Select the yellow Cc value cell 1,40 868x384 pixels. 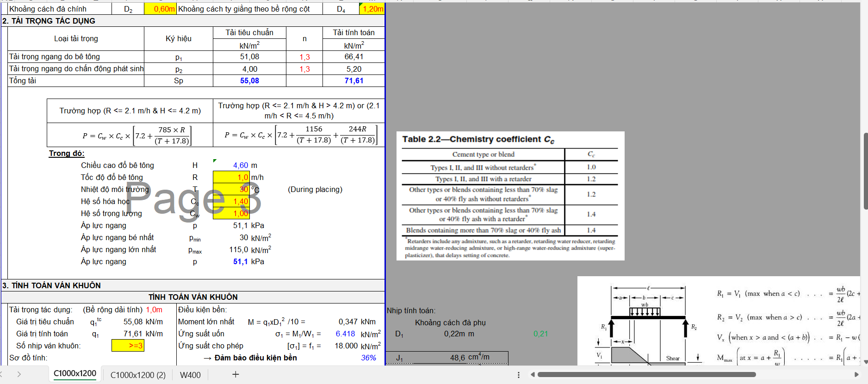click(x=231, y=201)
